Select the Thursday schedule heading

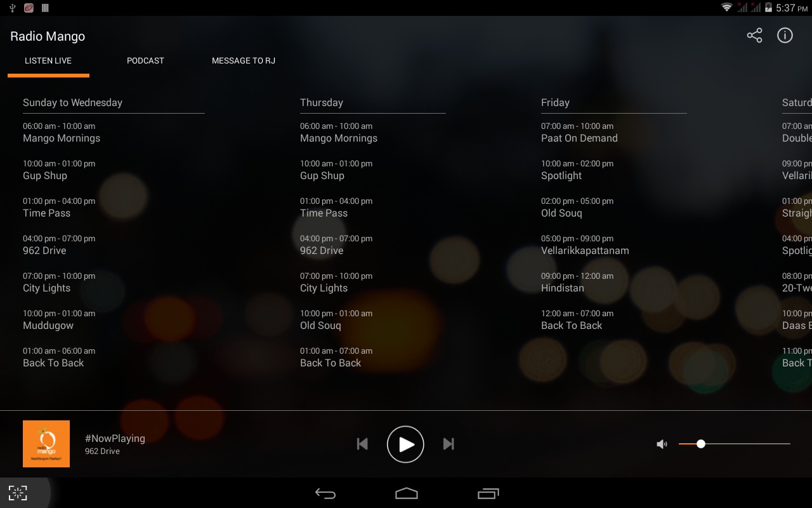coord(322,102)
